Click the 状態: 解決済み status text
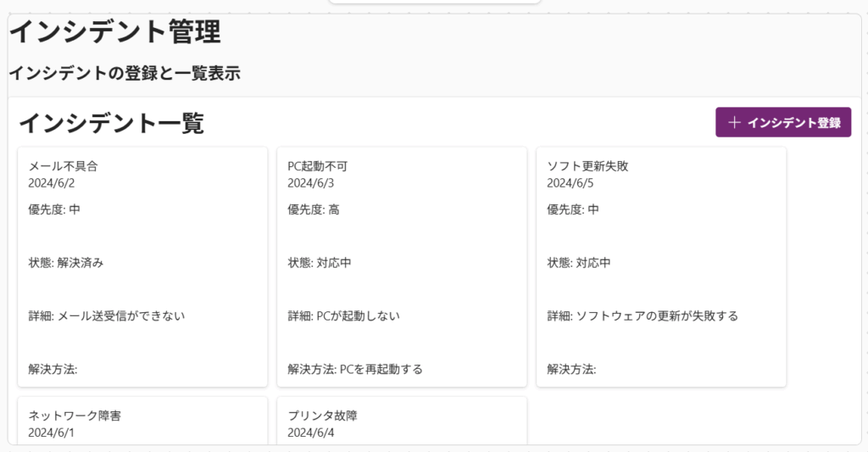The width and height of the screenshot is (868, 452). tap(66, 263)
